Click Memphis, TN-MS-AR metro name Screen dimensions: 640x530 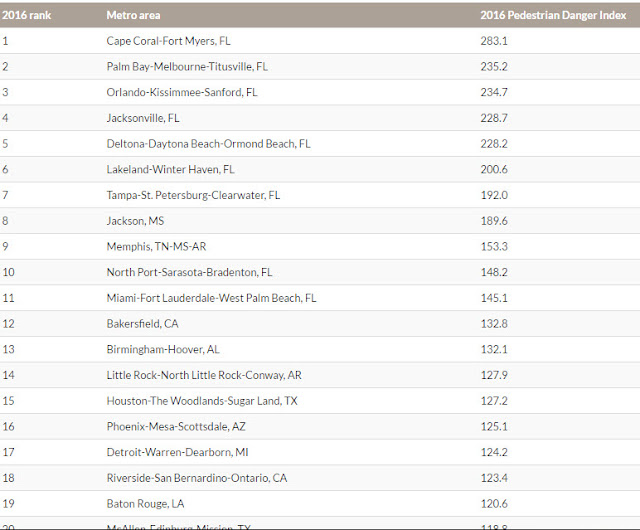pyautogui.click(x=156, y=247)
